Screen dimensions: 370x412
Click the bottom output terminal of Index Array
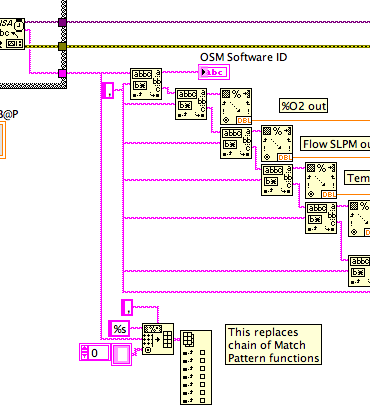coord(203,400)
